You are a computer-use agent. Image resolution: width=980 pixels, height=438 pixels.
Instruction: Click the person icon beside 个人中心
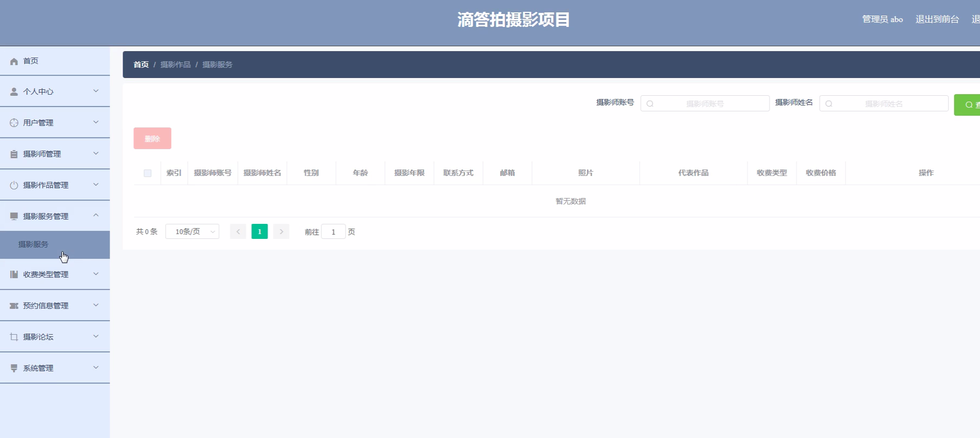tap(14, 92)
